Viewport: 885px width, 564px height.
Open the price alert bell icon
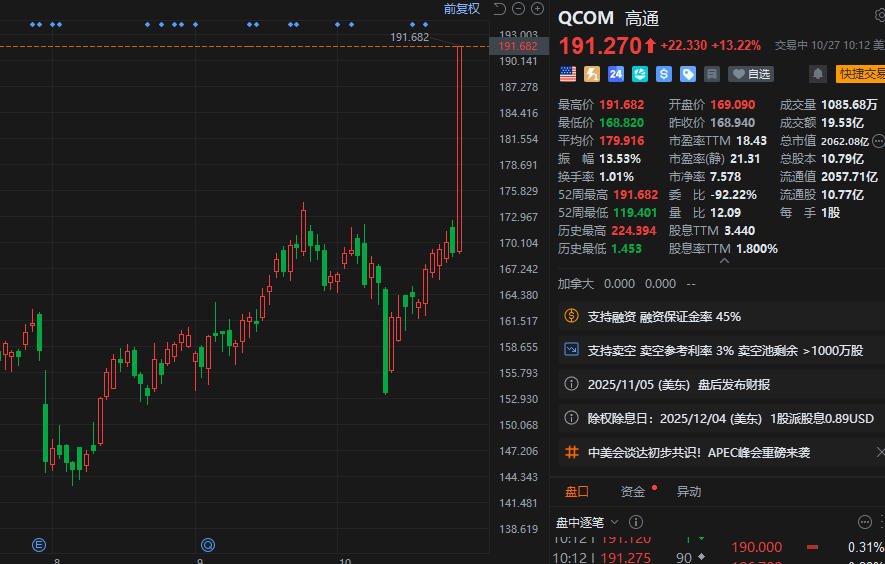pyautogui.click(x=818, y=74)
